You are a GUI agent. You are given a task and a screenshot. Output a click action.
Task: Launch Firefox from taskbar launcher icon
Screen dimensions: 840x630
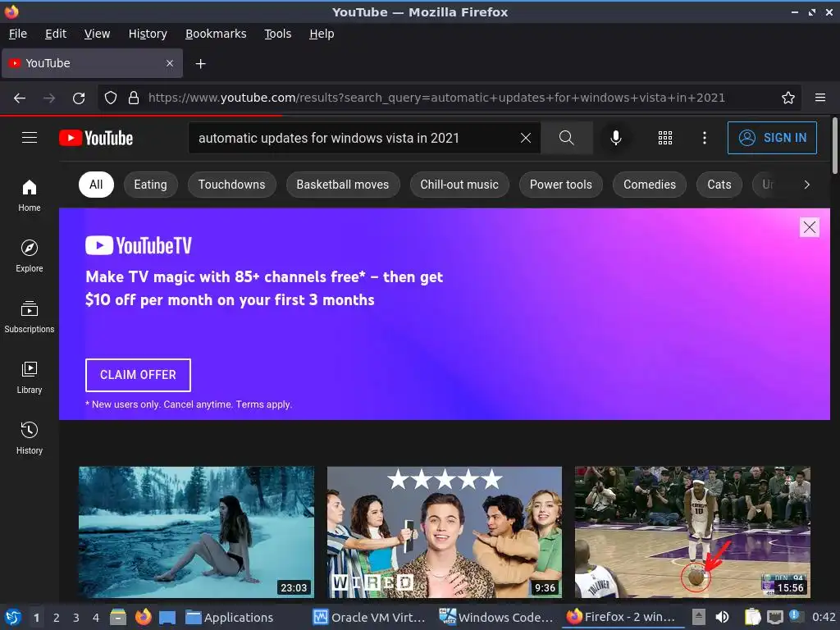pyautogui.click(x=143, y=617)
